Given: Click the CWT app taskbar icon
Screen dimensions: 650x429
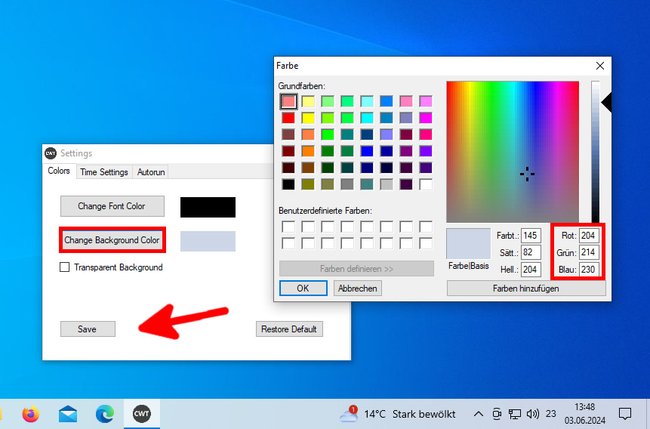Looking at the screenshot, I should tap(142, 414).
